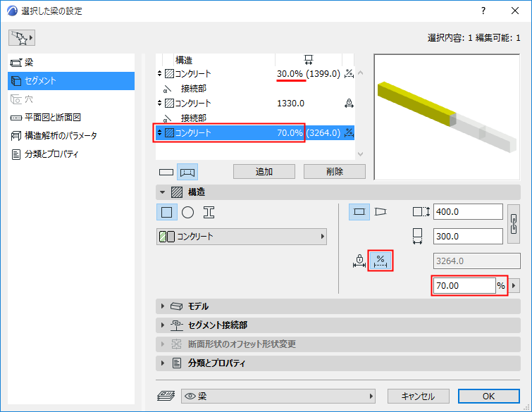Select the first 接続部 joint row

point(255,89)
